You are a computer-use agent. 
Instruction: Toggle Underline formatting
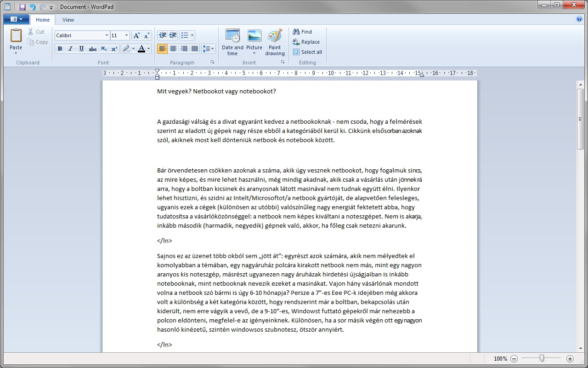[x=81, y=48]
